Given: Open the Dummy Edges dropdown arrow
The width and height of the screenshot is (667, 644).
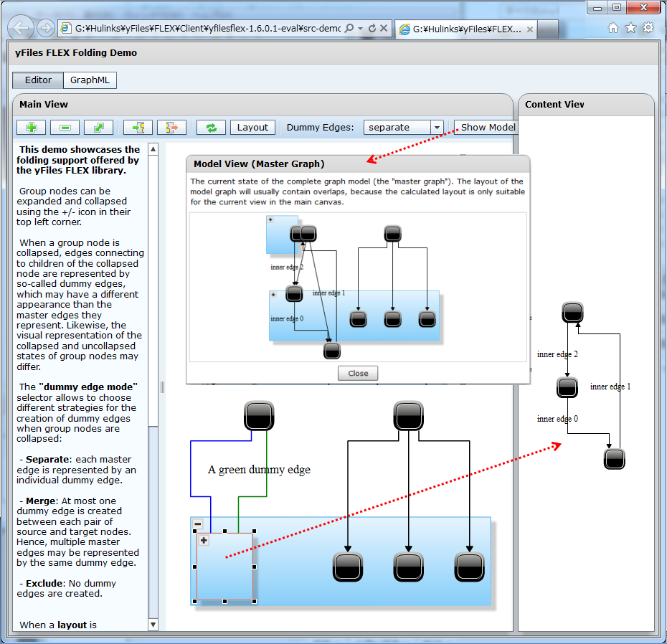Looking at the screenshot, I should coord(437,127).
